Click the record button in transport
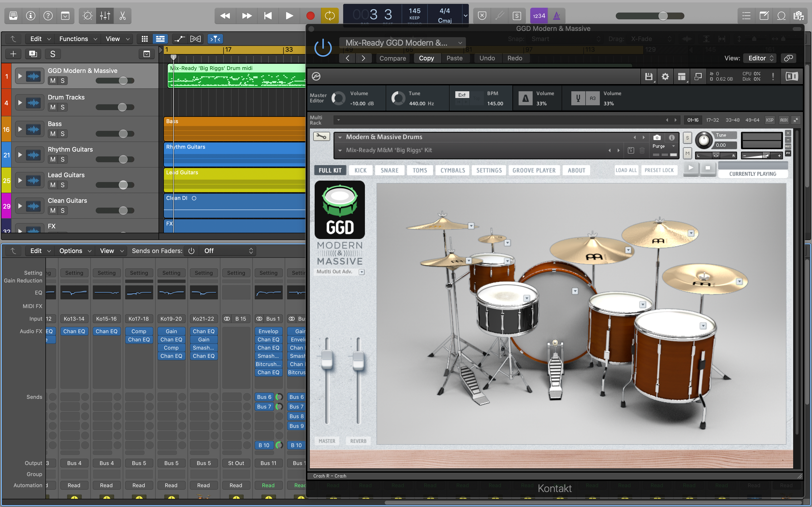 (x=310, y=16)
